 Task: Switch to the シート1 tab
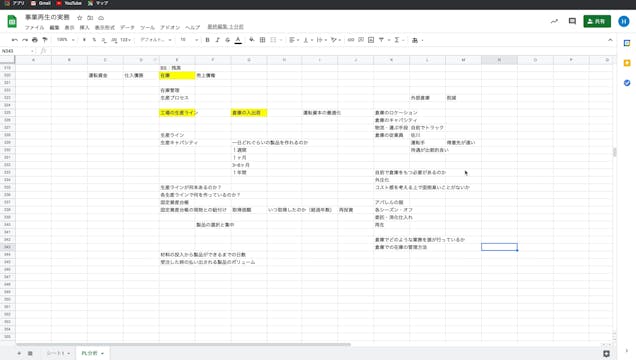click(x=58, y=354)
